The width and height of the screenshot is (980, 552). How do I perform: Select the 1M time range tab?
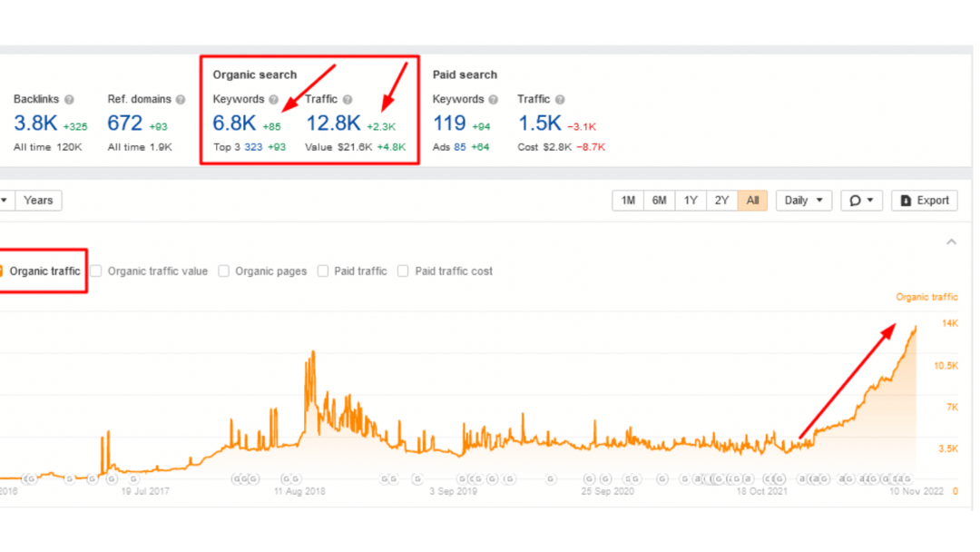coord(627,200)
